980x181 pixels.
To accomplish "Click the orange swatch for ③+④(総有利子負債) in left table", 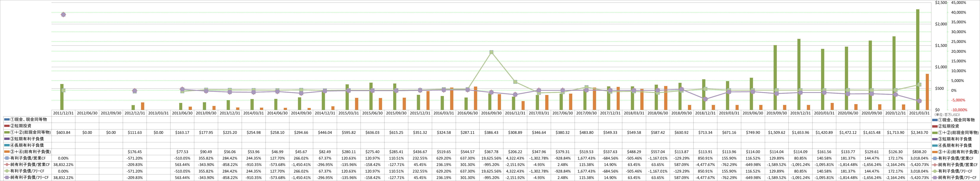I will pos(7,152).
